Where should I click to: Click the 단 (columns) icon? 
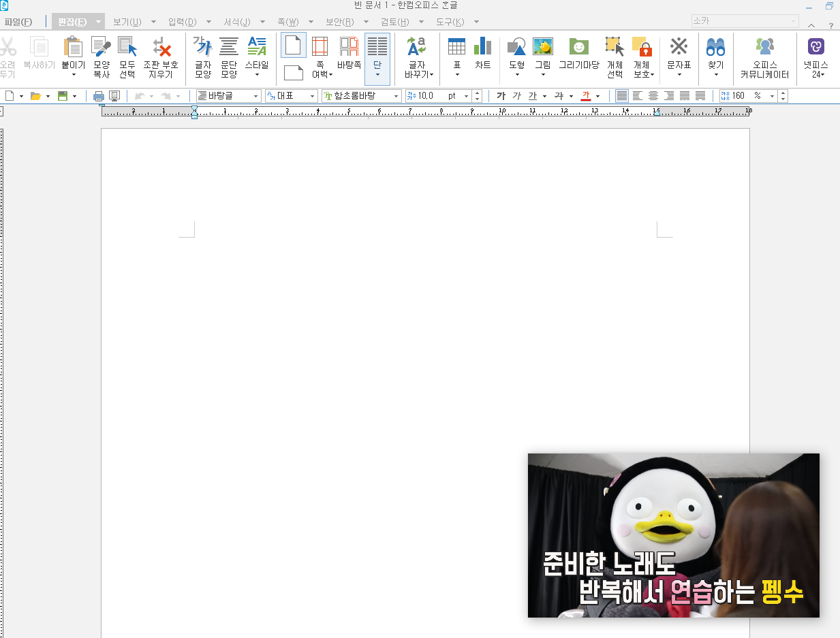click(377, 46)
